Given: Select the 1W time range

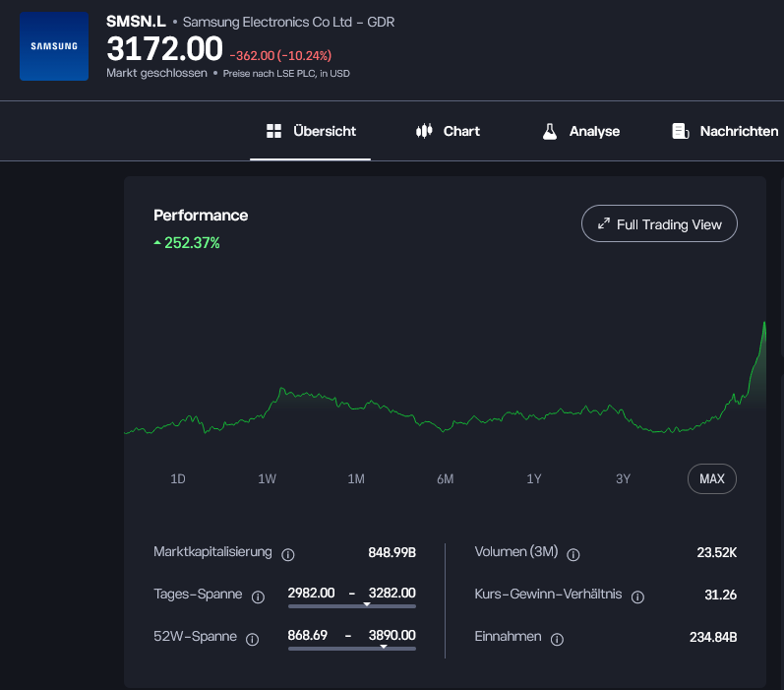Looking at the screenshot, I should 267,478.
